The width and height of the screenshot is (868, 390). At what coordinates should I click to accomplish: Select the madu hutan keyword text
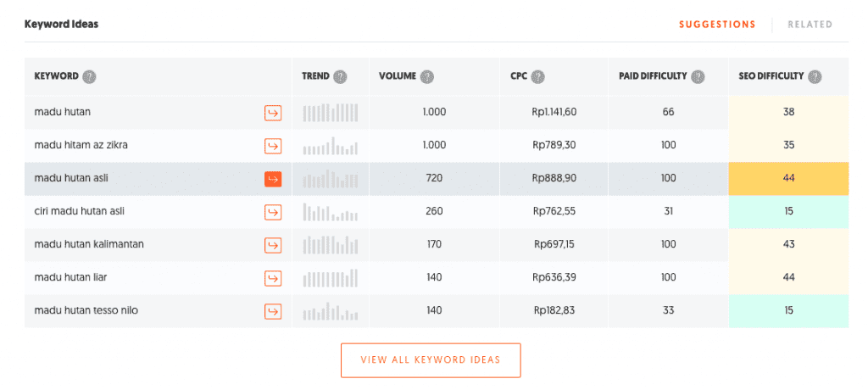[x=63, y=112]
